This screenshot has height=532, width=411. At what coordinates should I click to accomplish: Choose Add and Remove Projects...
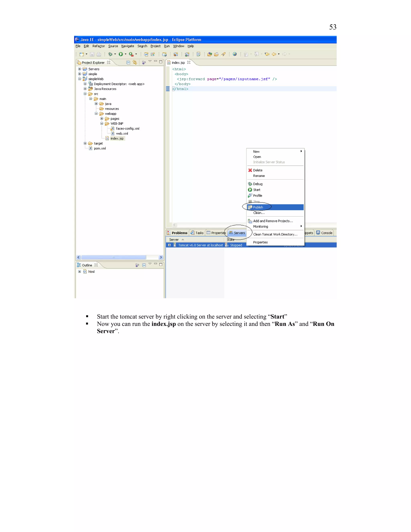point(275,221)
